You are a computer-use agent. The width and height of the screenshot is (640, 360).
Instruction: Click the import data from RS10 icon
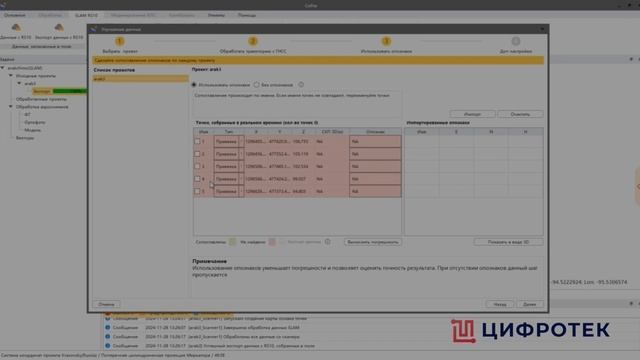tap(16, 27)
